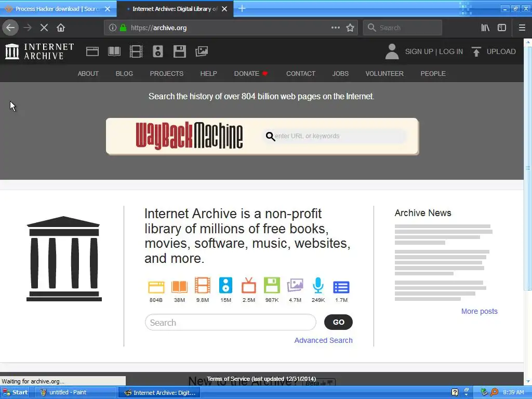
Task: Open page actions three-dots menu
Action: pos(336,28)
